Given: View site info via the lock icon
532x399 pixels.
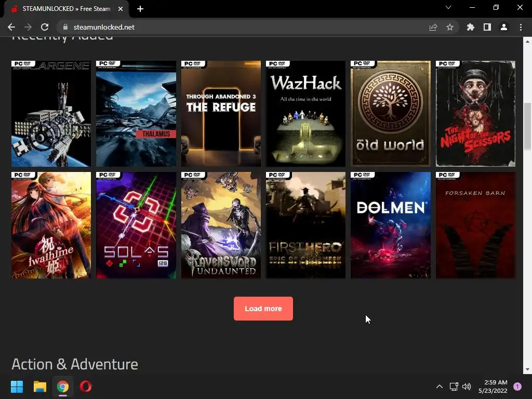Looking at the screenshot, I should coord(65,27).
